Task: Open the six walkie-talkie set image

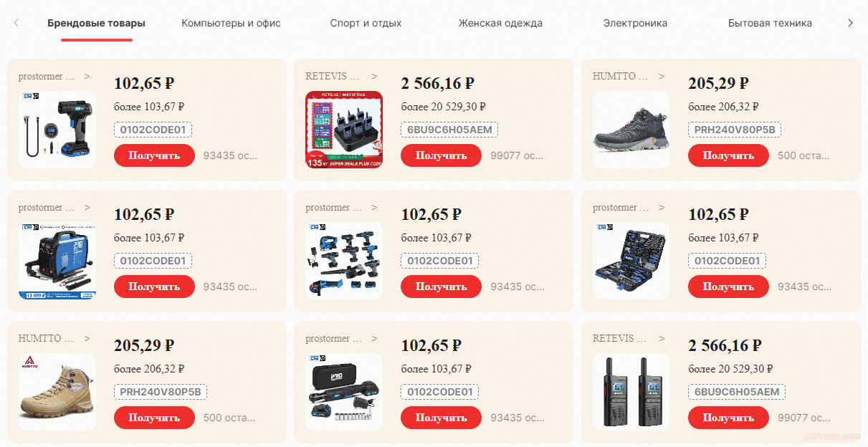Action: click(344, 130)
